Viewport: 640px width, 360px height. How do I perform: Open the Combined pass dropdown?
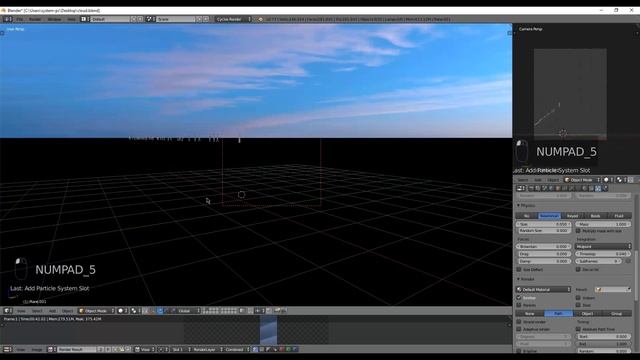click(237, 349)
